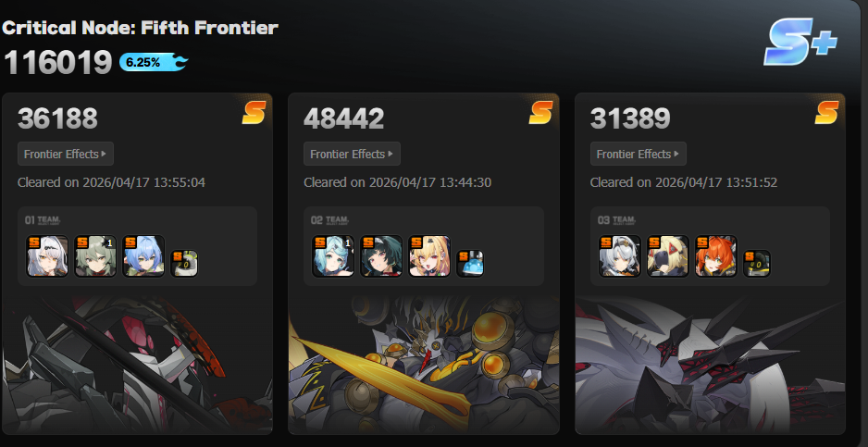
Task: Click the blonde agent in team 02
Action: click(429, 256)
